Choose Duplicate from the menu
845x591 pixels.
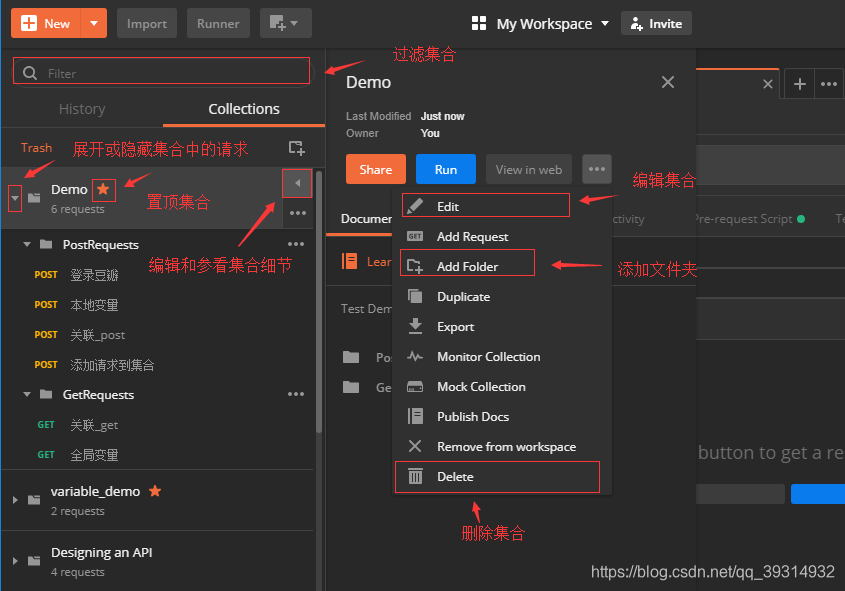[502, 297]
